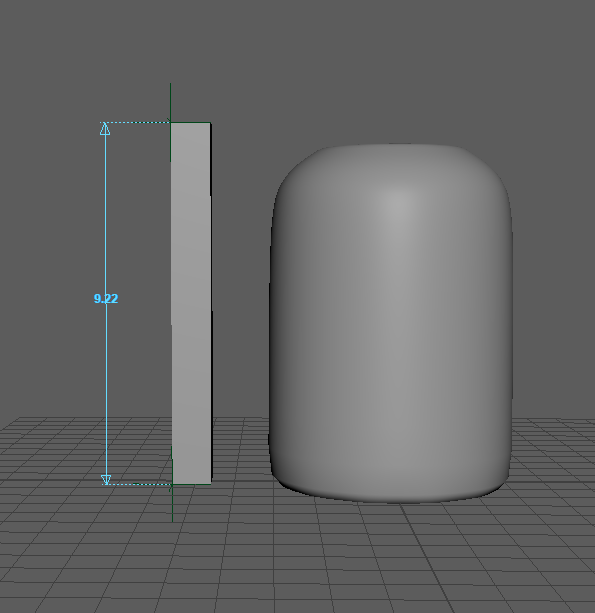Pick the green locator line above the slab
The image size is (595, 613).
[x=170, y=102]
